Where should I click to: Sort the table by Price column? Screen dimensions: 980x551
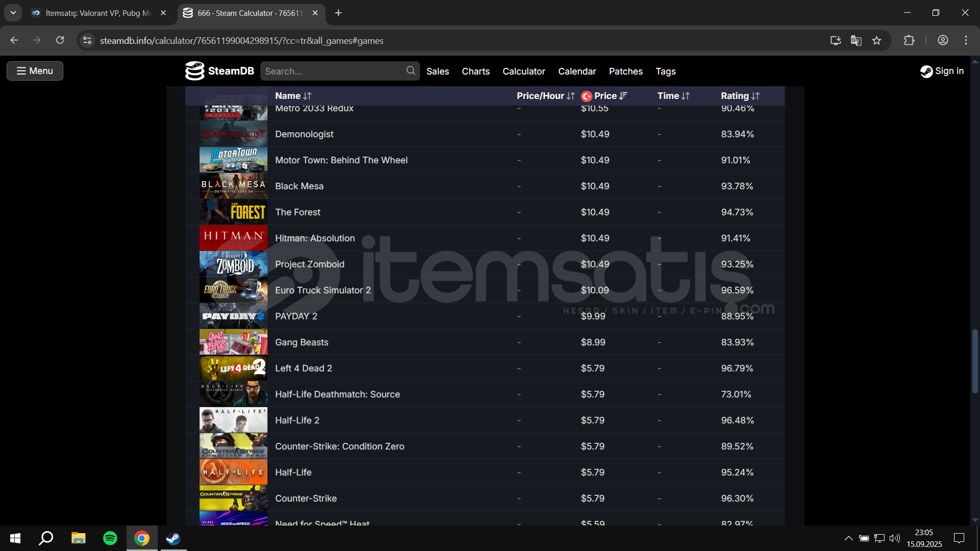coord(611,96)
